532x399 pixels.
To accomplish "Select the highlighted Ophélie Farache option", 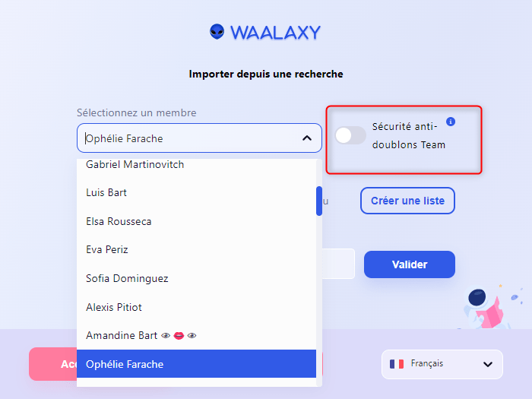I will coord(196,364).
